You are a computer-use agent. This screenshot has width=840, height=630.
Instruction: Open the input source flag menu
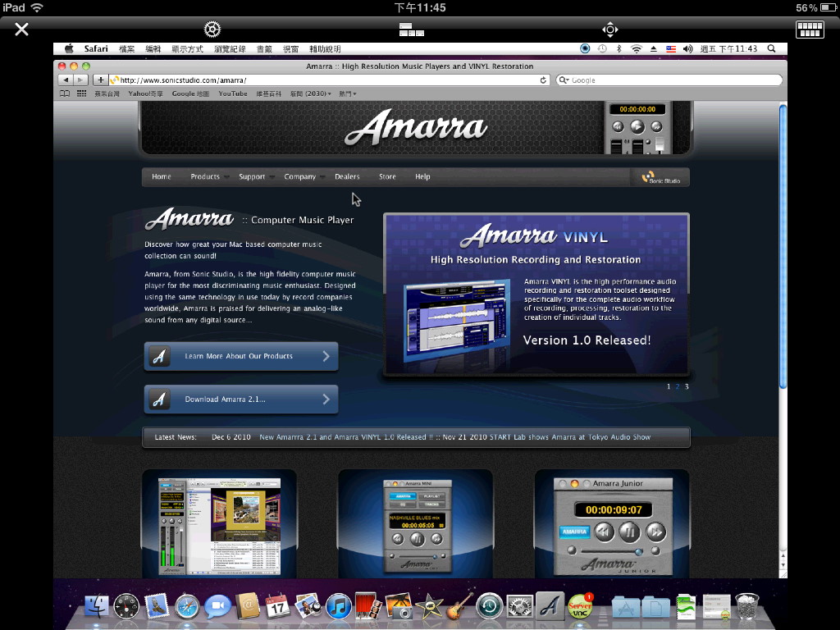click(671, 48)
